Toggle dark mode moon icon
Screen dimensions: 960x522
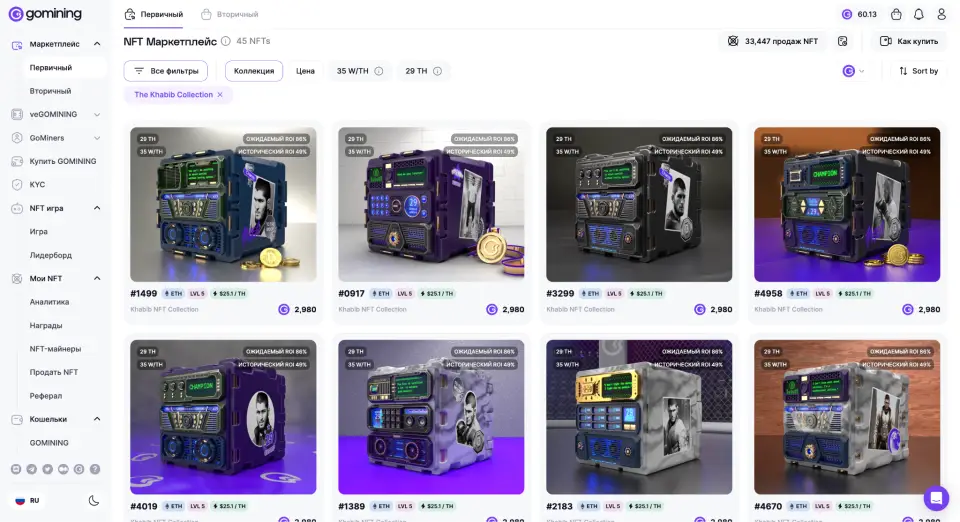pyautogui.click(x=94, y=501)
